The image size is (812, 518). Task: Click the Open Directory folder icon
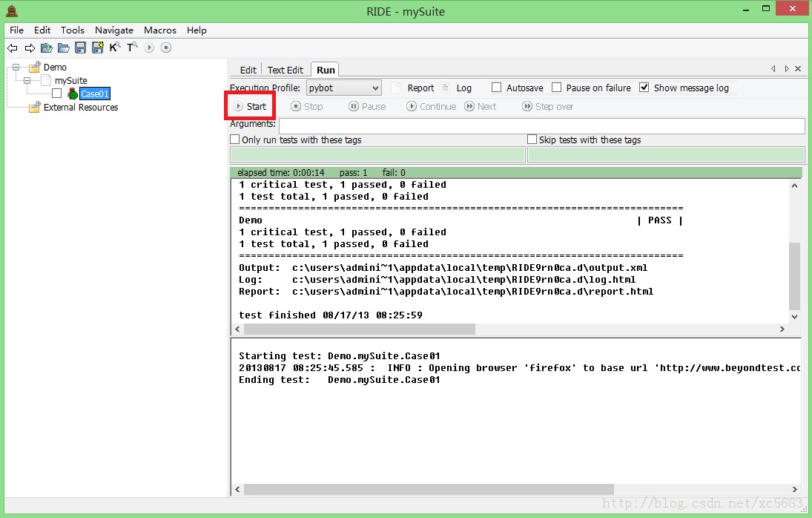pyautogui.click(x=64, y=48)
